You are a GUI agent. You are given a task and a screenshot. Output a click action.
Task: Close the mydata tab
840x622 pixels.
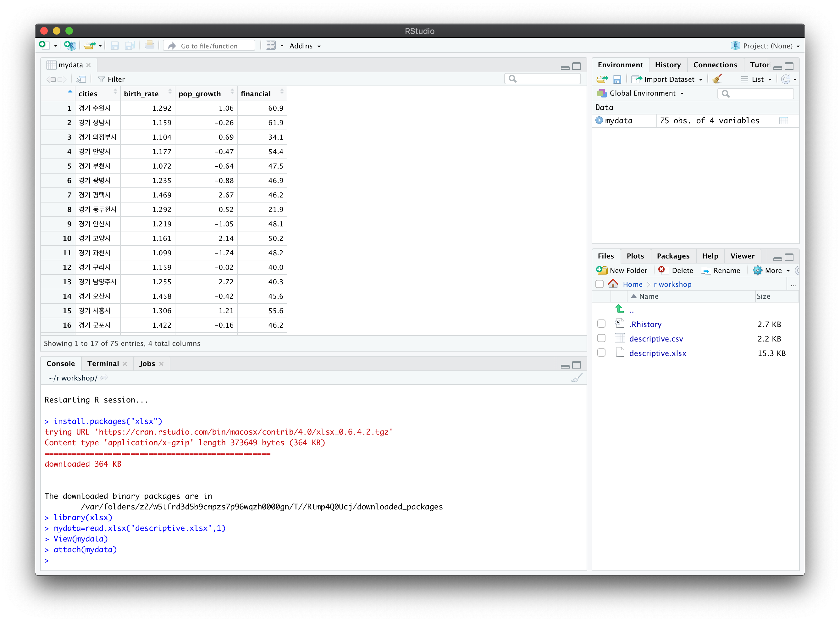[x=88, y=65]
